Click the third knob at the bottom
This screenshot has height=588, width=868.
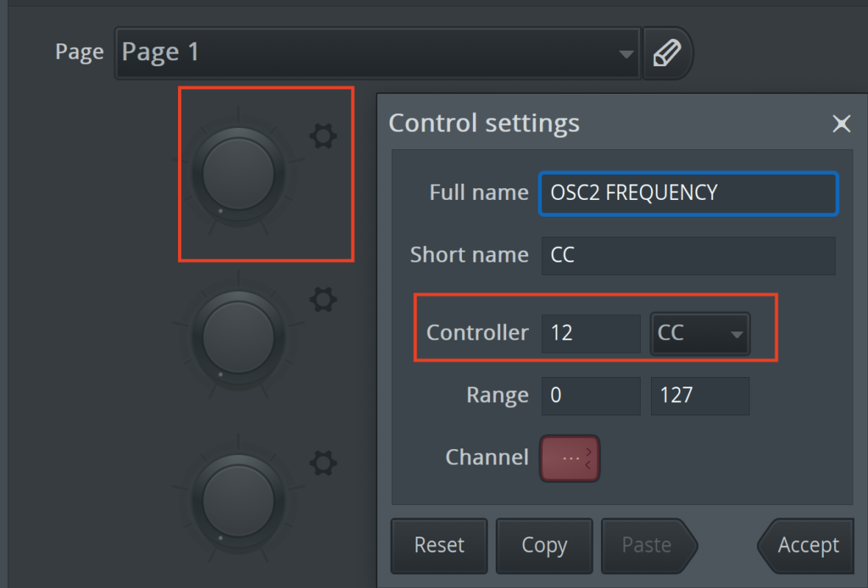point(238,501)
